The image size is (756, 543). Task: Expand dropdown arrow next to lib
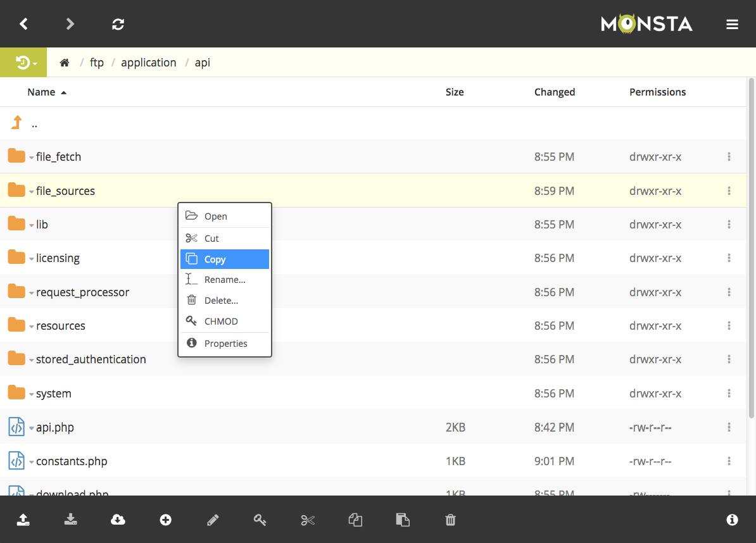tap(31, 225)
